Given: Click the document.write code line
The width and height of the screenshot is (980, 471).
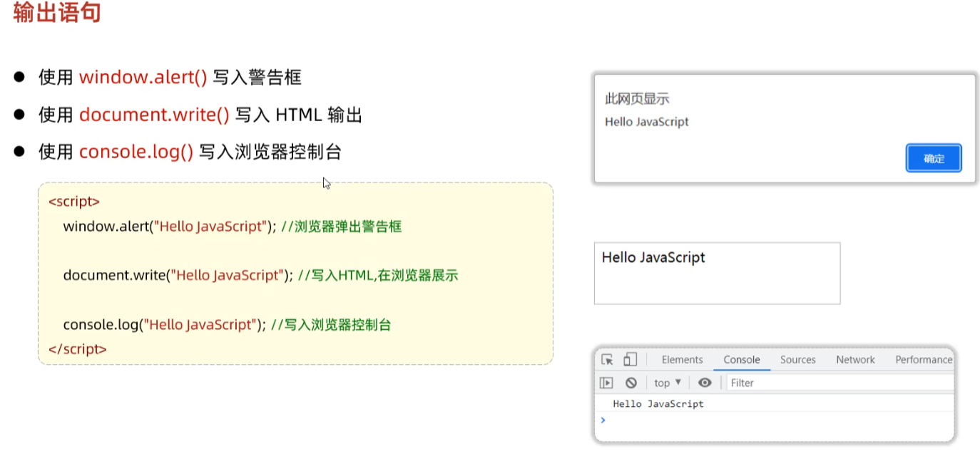Looking at the screenshot, I should pyautogui.click(x=260, y=275).
